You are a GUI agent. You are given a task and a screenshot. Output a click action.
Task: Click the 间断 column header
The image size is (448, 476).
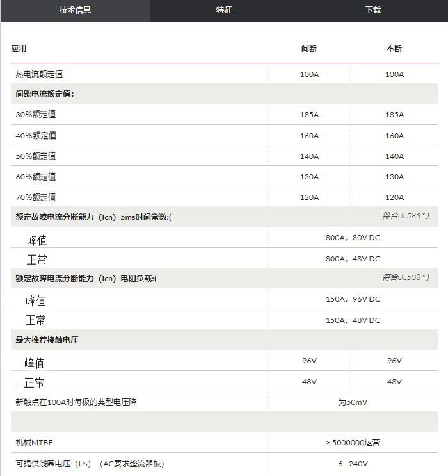309,49
